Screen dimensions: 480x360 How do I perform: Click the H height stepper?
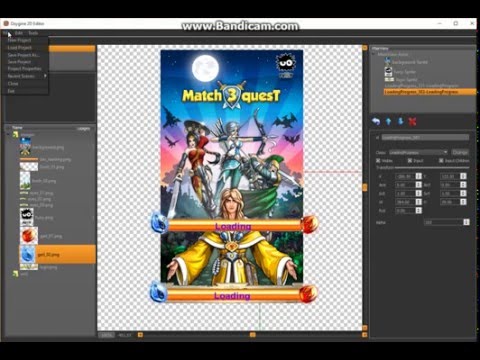(x=463, y=202)
